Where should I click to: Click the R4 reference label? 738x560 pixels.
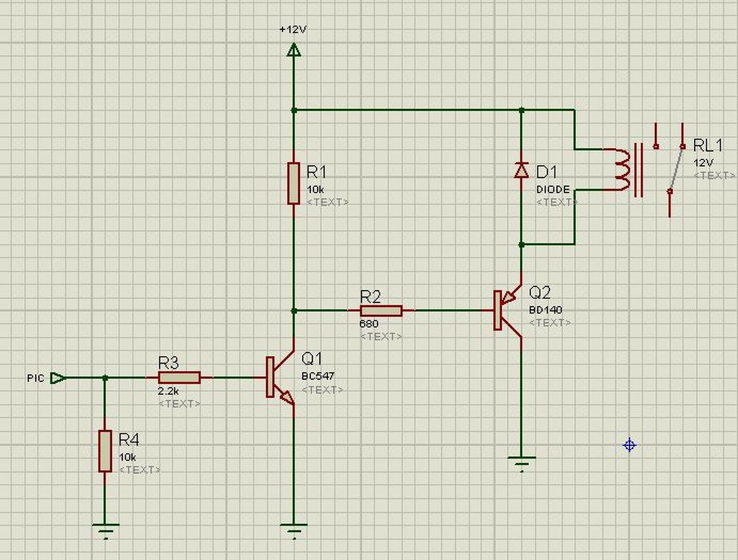tap(129, 440)
